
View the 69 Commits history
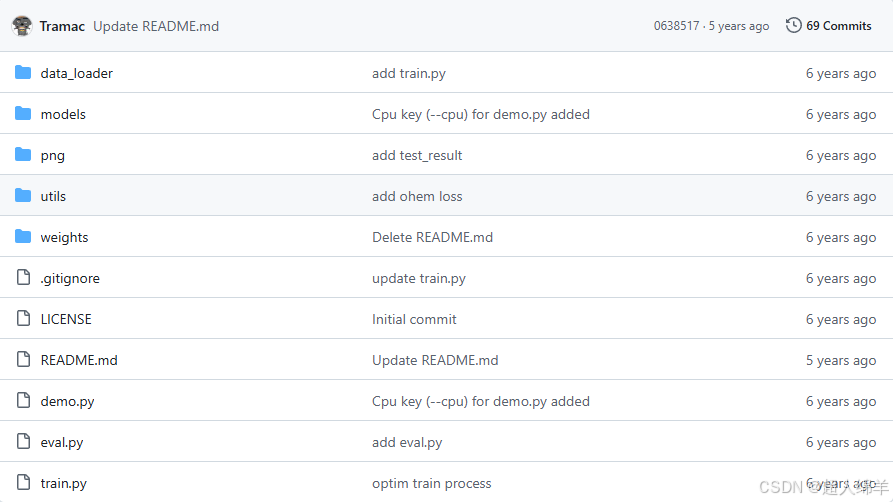pos(838,26)
